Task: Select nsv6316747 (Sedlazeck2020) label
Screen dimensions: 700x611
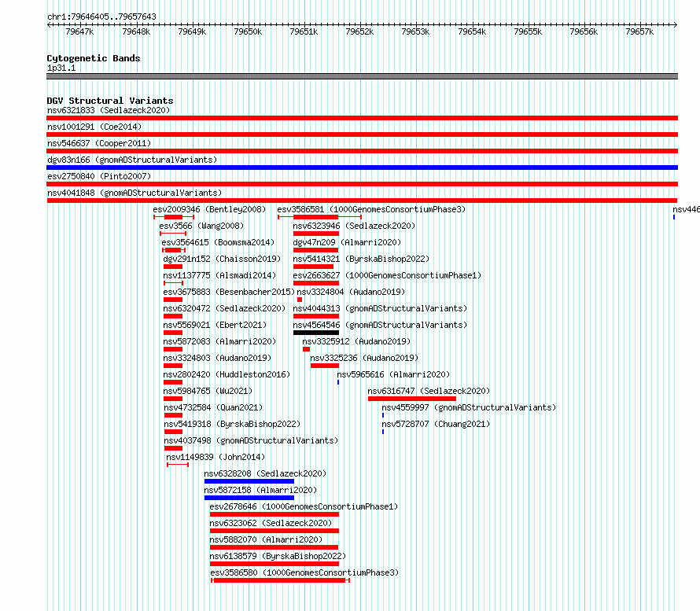Action: pyautogui.click(x=429, y=391)
